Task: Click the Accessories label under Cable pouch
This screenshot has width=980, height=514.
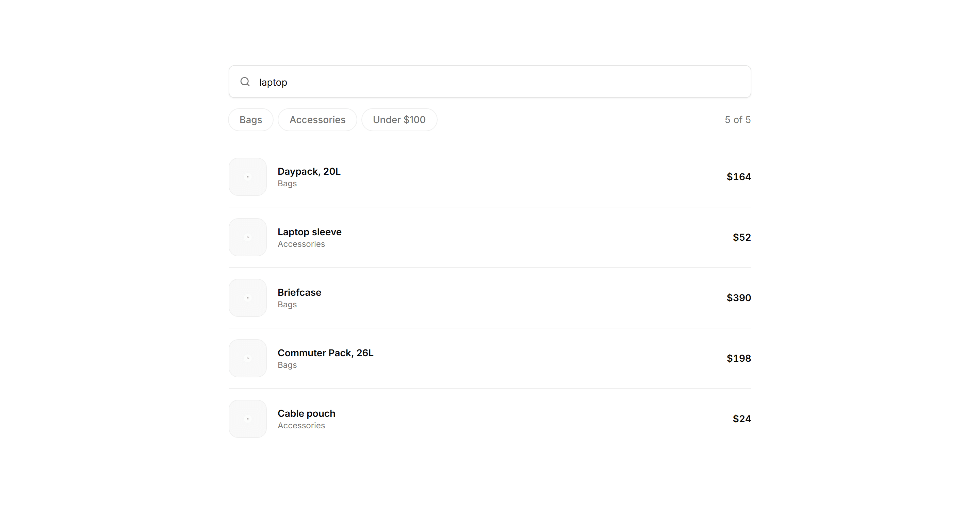Action: (x=301, y=425)
